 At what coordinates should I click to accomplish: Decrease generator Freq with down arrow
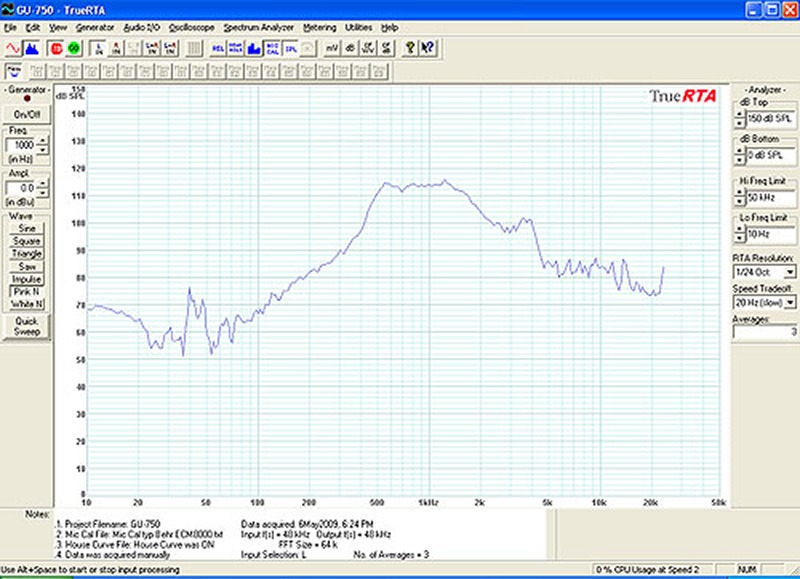pyautogui.click(x=43, y=149)
